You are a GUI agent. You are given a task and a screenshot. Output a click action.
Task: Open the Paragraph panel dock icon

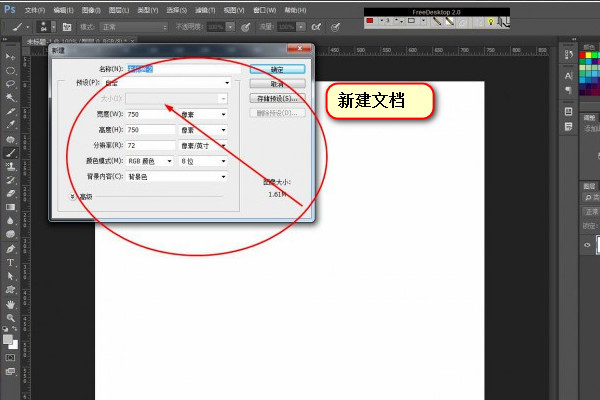tap(569, 90)
